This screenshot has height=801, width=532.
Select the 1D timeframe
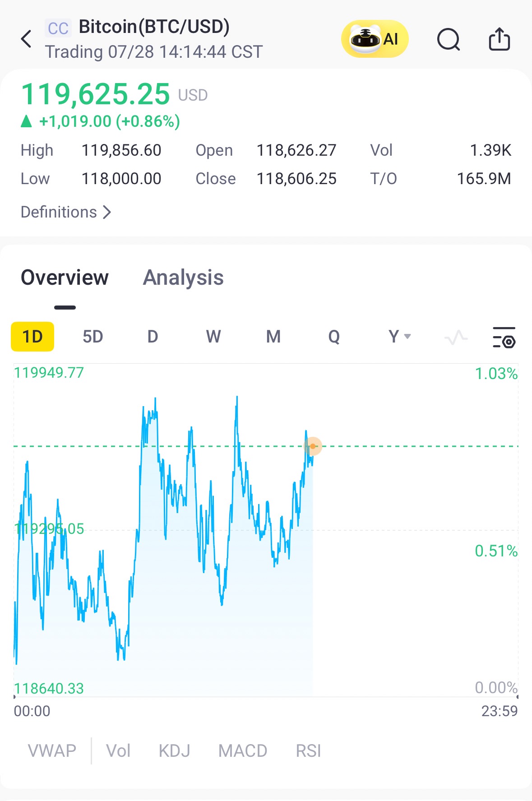[x=32, y=337]
